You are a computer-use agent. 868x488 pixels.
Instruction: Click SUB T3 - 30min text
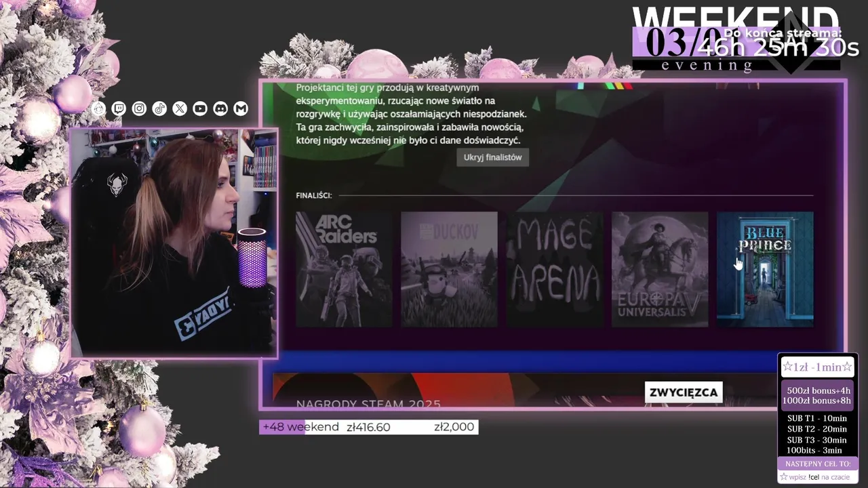(x=817, y=440)
